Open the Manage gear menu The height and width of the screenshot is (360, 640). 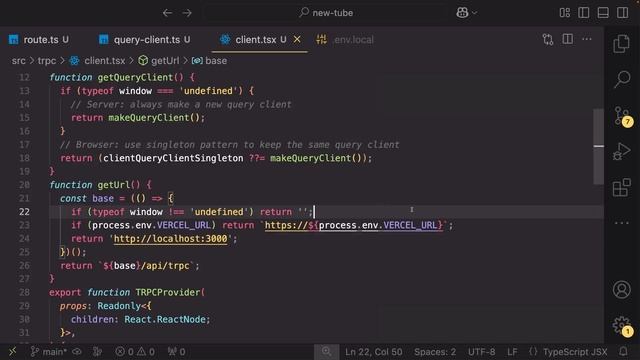pyautogui.click(x=622, y=326)
